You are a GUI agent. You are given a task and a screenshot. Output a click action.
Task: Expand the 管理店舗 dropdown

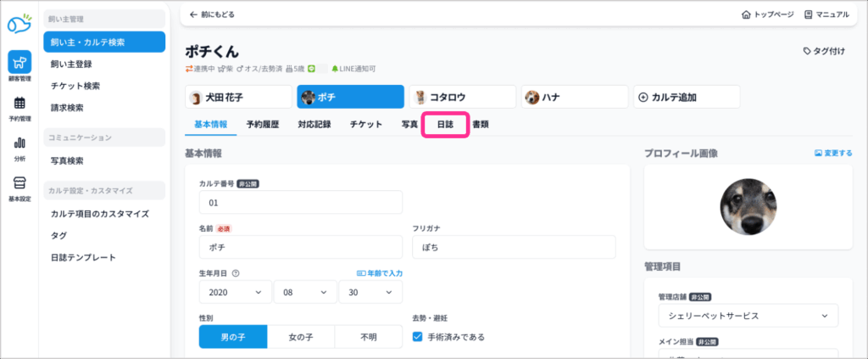tap(748, 316)
